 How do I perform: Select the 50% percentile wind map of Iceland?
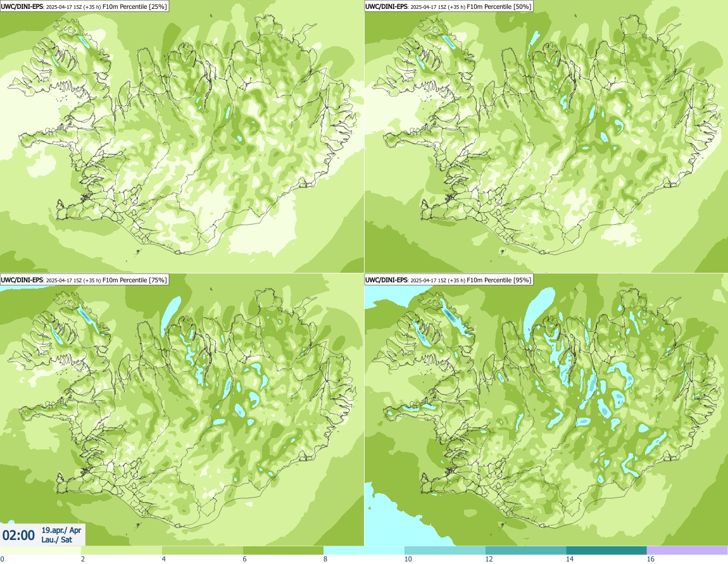point(546,136)
